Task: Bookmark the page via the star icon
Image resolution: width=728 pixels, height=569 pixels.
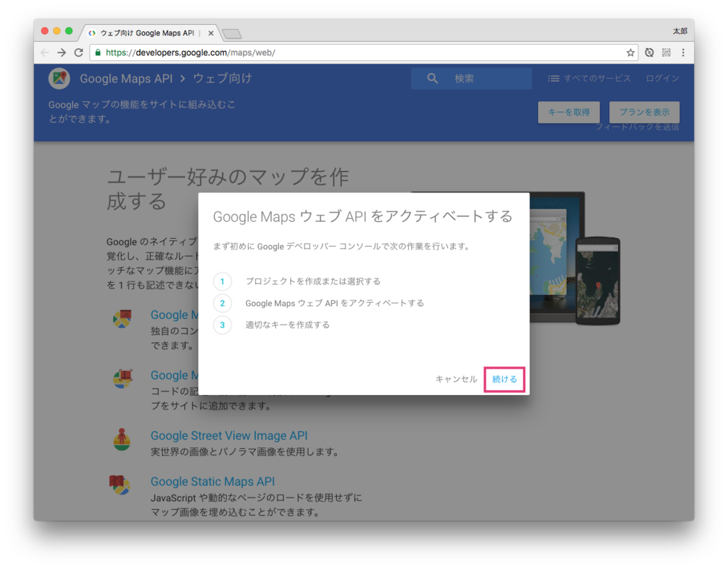Action: [631, 52]
